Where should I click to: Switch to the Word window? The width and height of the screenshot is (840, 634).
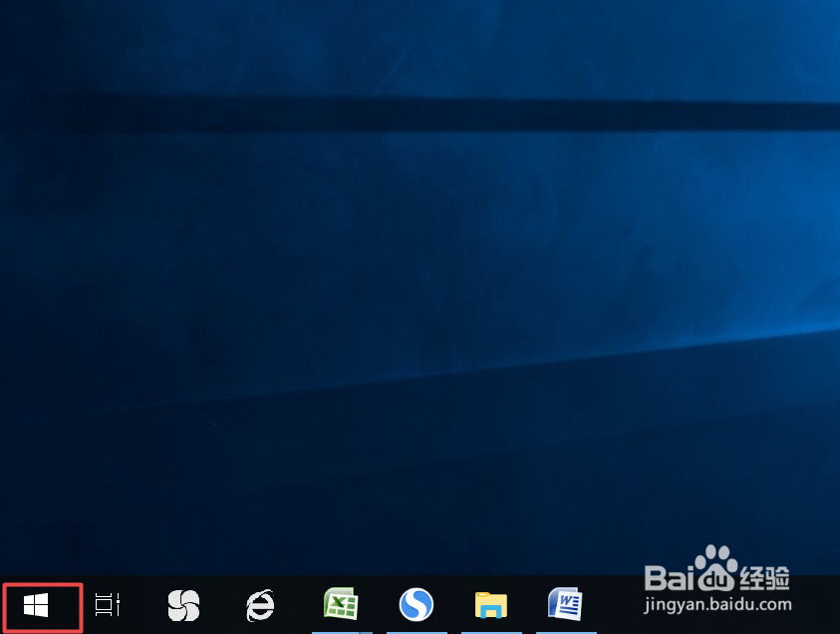[566, 604]
